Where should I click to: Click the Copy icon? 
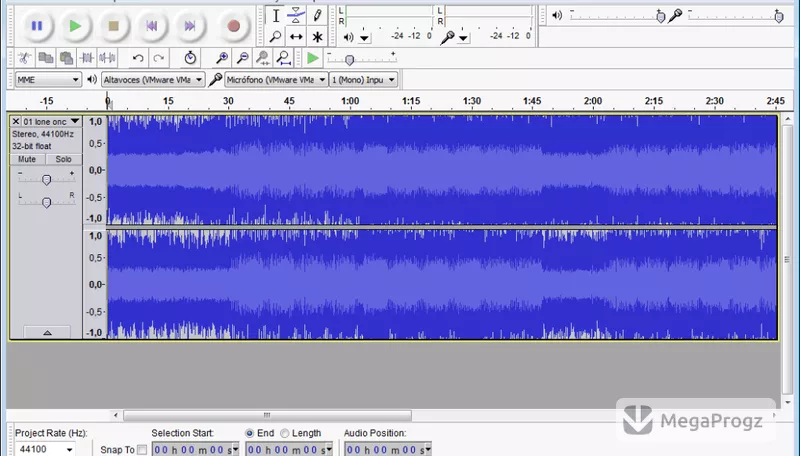point(45,58)
